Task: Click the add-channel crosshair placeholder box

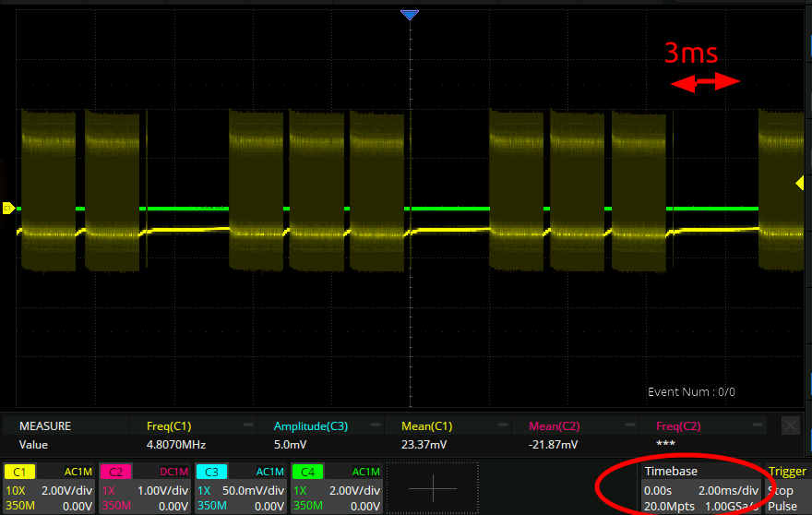Action: (432, 486)
